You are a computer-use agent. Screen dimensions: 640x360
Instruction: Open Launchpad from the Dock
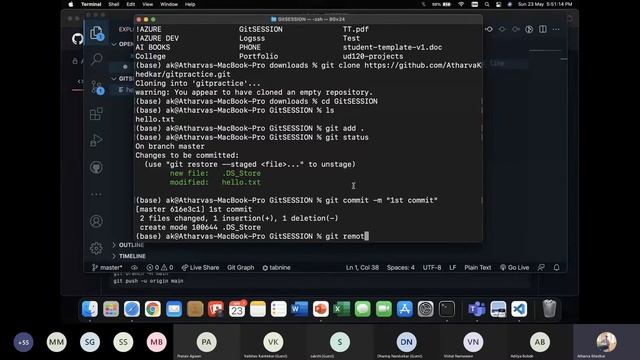pyautogui.click(x=111, y=309)
